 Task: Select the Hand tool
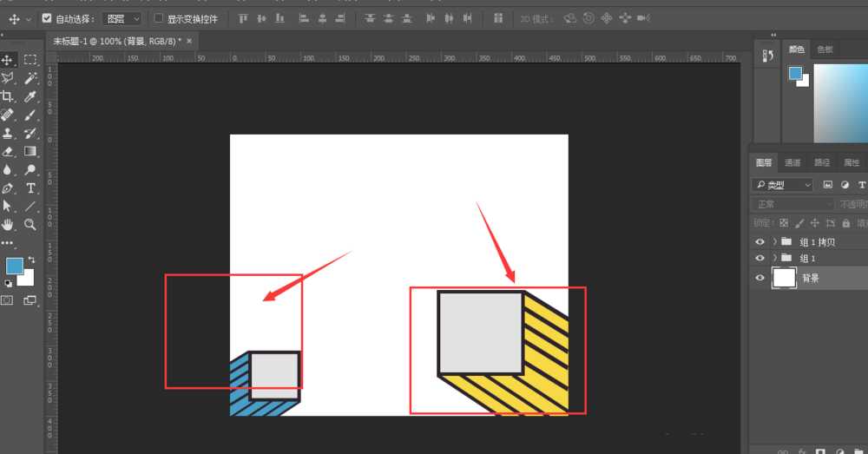pyautogui.click(x=7, y=224)
